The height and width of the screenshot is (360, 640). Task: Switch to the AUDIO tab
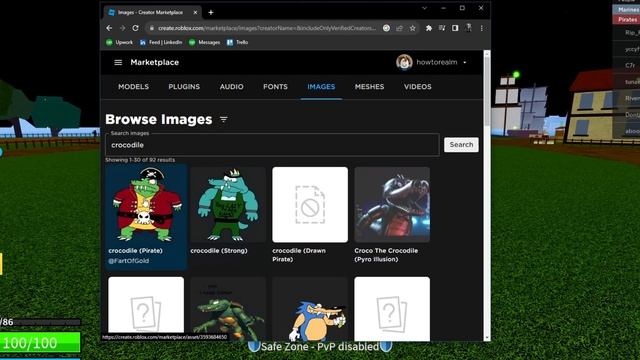click(231, 87)
